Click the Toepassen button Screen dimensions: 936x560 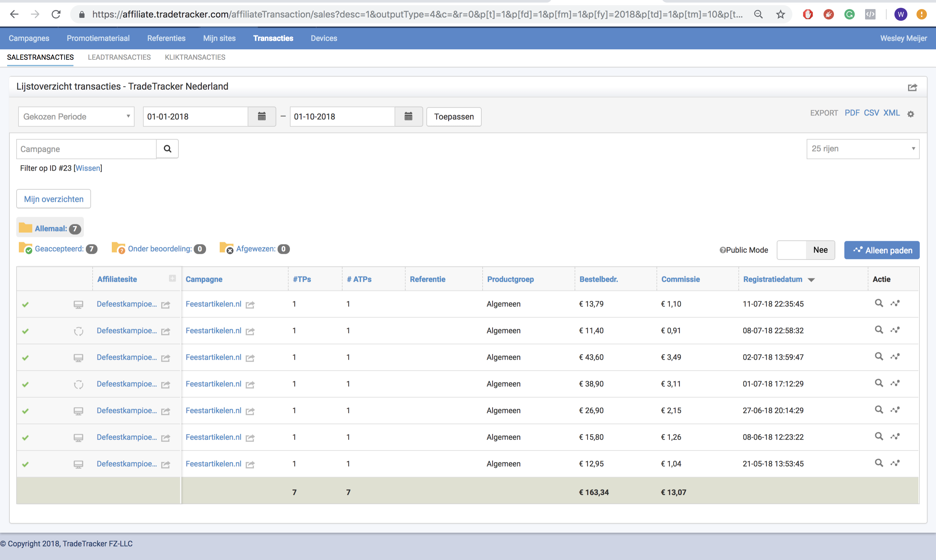click(454, 116)
